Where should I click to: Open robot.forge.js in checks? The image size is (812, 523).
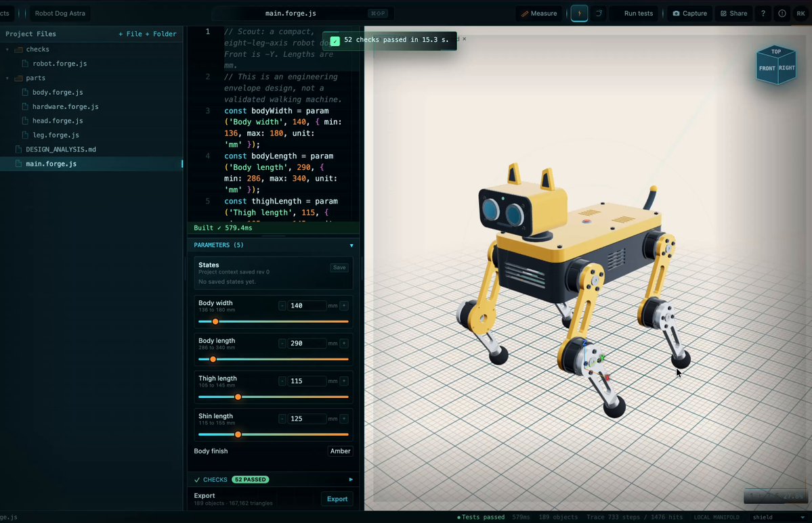pos(60,64)
